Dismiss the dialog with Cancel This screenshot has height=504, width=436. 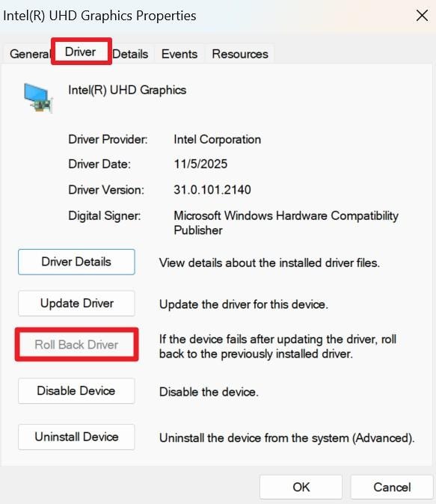(x=392, y=488)
